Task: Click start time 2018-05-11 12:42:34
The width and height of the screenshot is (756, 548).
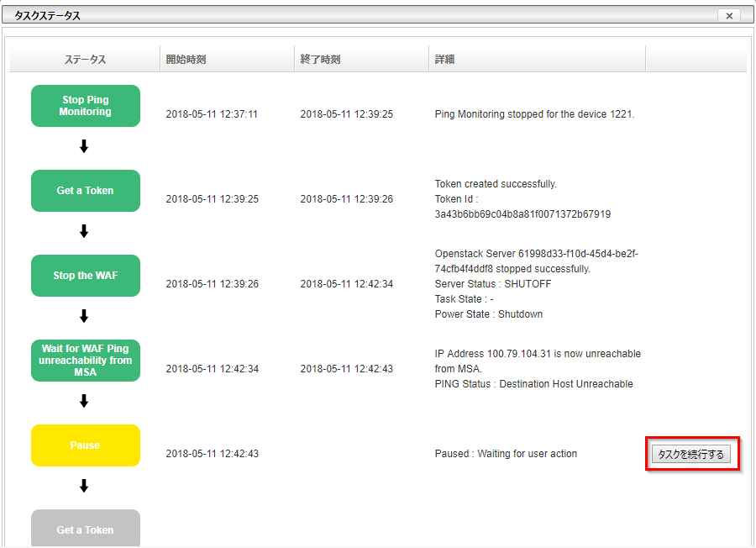Action: (213, 369)
